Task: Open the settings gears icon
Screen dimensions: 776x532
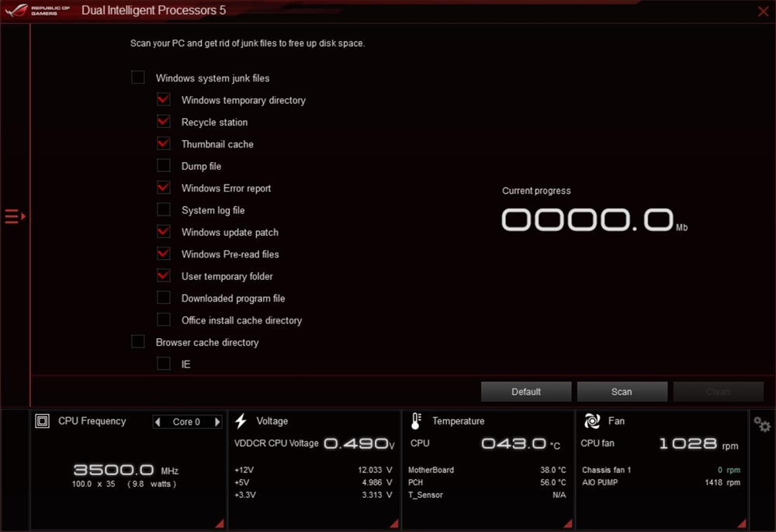Action: 762,424
